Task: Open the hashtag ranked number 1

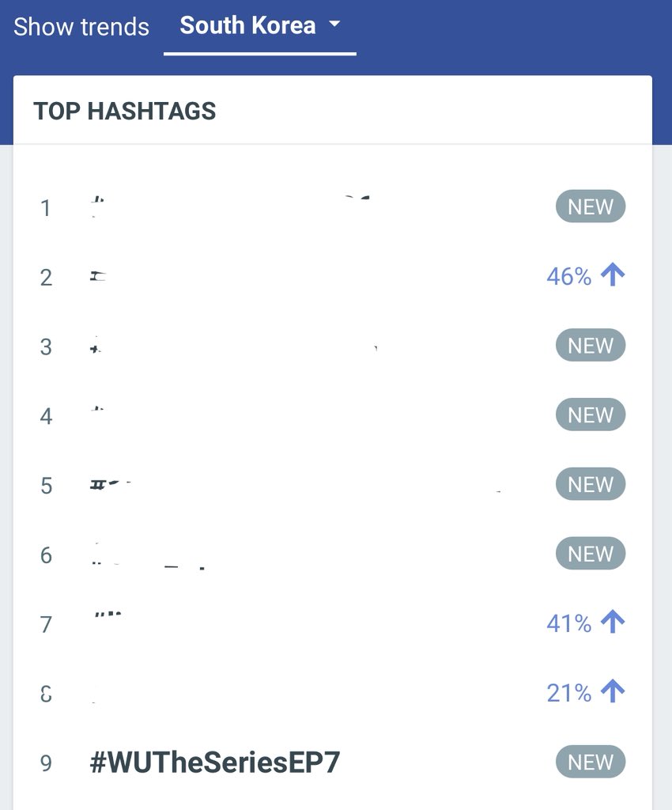Action: [x=230, y=206]
